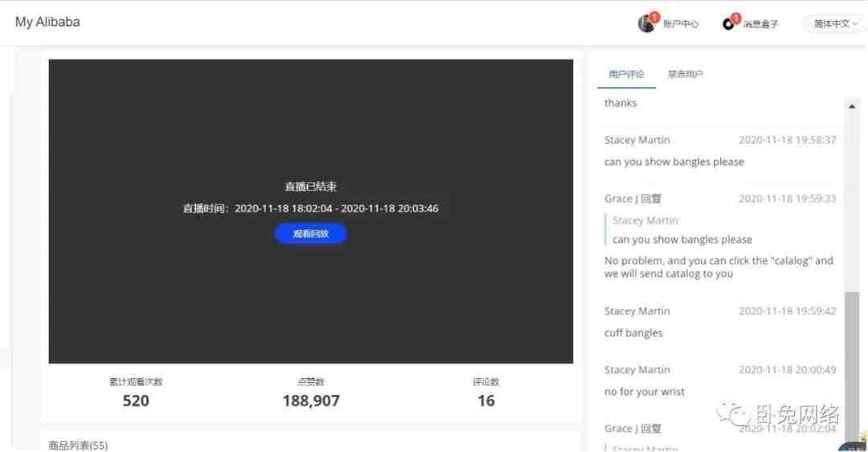
Task: Select the 'Grace J 回复' header at 19:59:33
Action: click(633, 199)
